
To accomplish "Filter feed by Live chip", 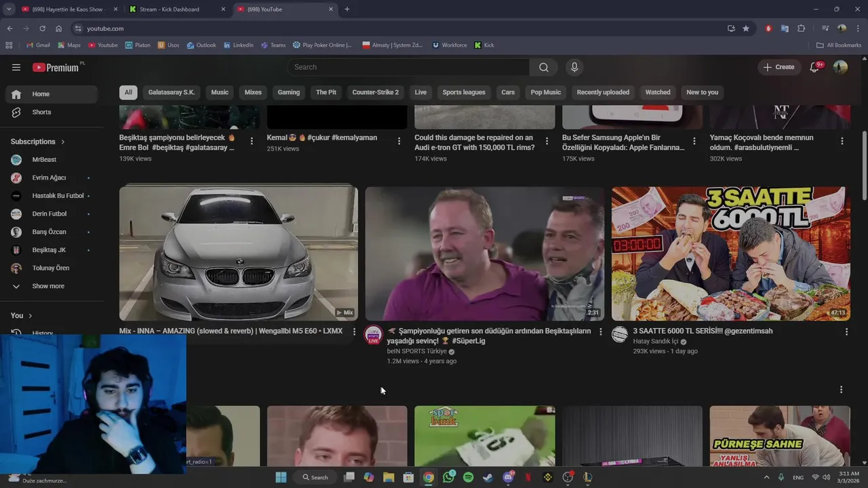I will pos(420,92).
